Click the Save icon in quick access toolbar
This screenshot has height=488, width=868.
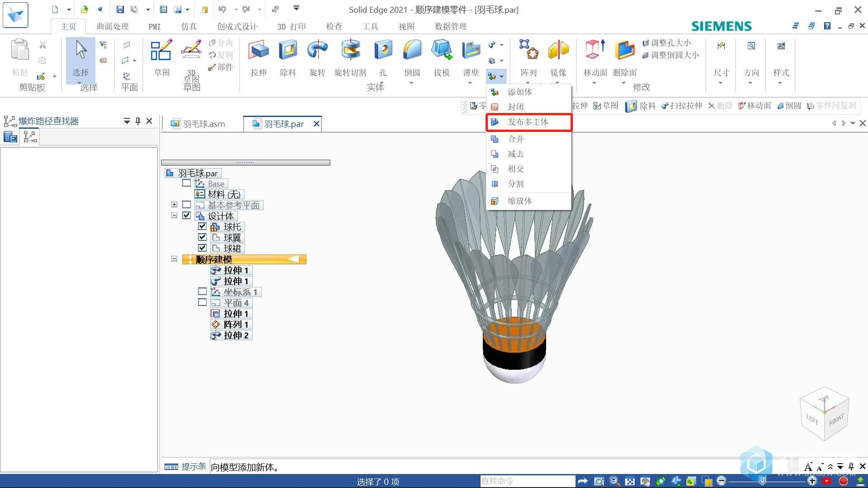(x=120, y=9)
